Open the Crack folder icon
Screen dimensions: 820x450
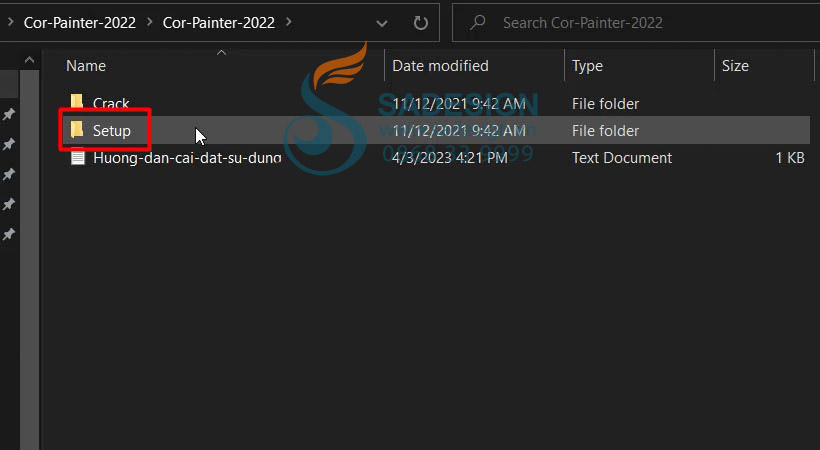[x=77, y=103]
